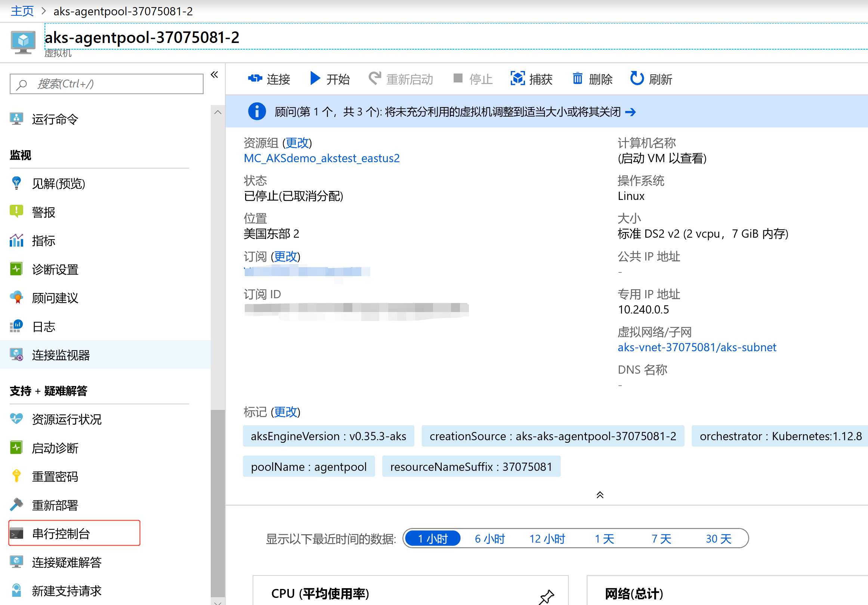Open the 重新部署 hammer icon
The height and width of the screenshot is (605, 868).
tap(16, 504)
